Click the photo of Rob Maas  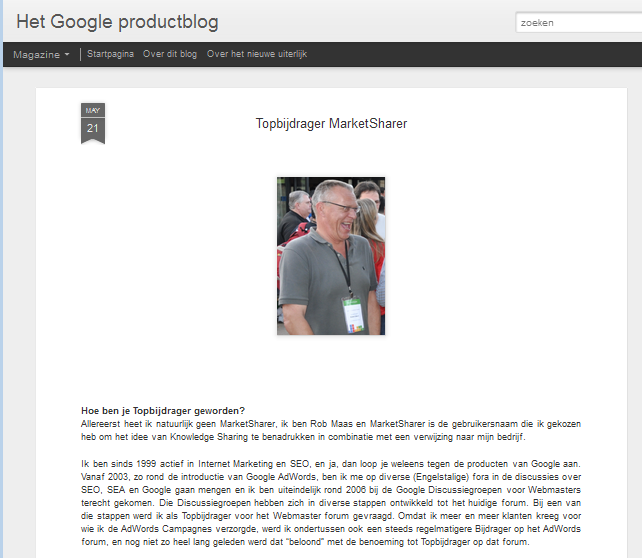click(331, 256)
